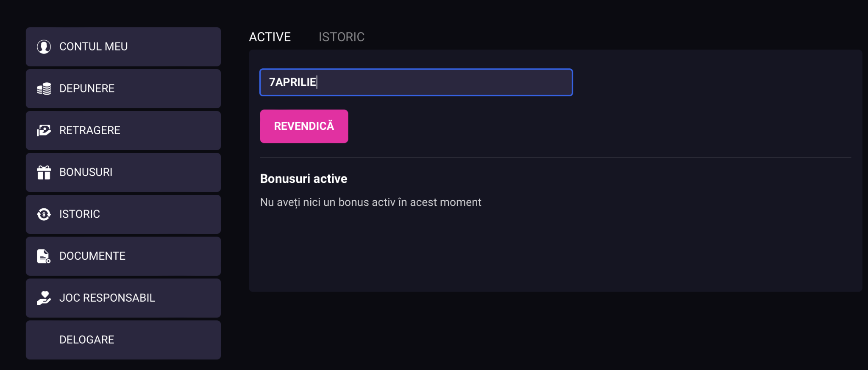This screenshot has width=868, height=370.
Task: Click the document page icon for Documente
Action: click(44, 256)
